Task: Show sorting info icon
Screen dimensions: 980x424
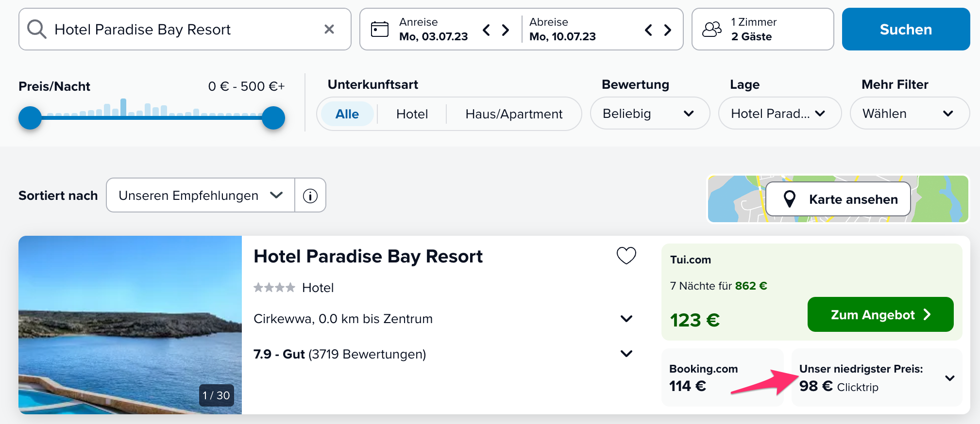Action: [x=310, y=196]
